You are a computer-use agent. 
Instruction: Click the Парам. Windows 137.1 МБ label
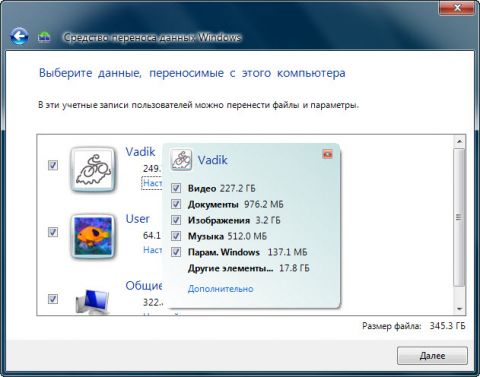click(x=247, y=252)
